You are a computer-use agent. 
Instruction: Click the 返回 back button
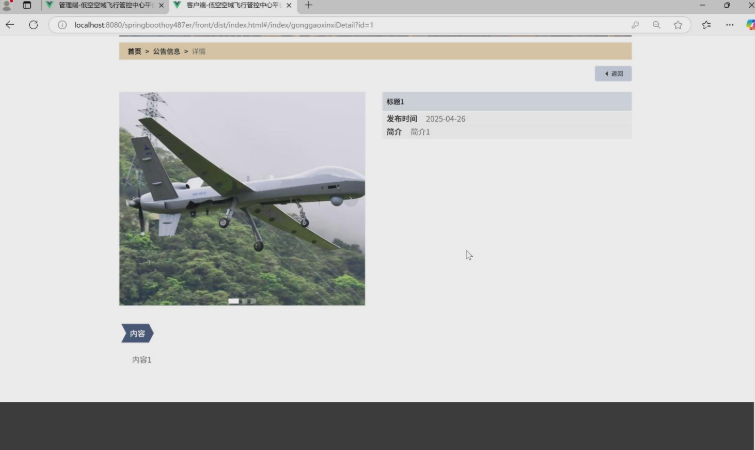[613, 74]
